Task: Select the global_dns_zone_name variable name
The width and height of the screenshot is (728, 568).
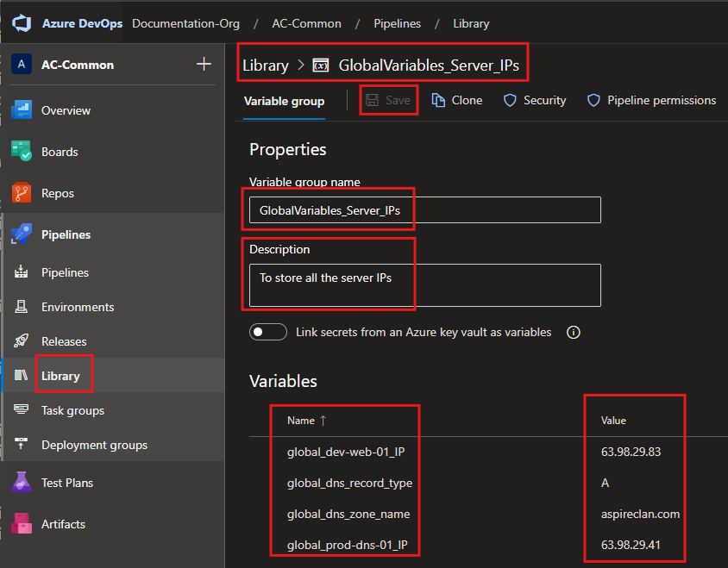Action: click(x=348, y=514)
